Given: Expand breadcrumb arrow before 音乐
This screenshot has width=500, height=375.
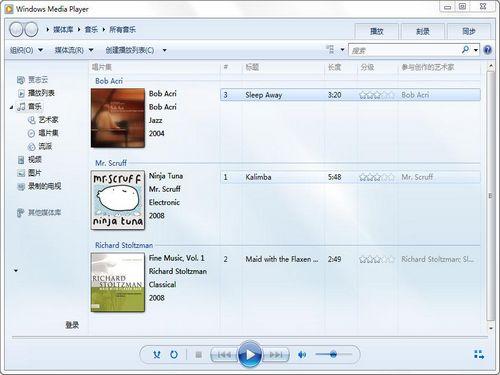Looking at the screenshot, I should [x=79, y=30].
